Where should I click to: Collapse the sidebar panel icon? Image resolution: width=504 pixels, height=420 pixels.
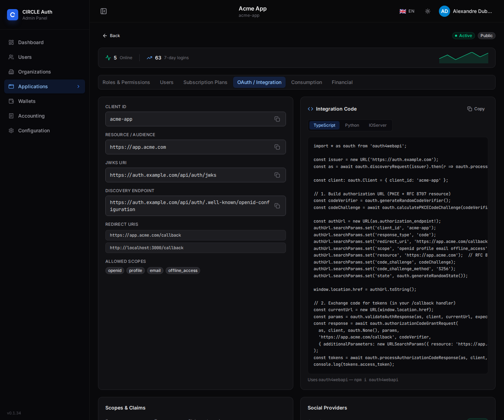(x=104, y=11)
